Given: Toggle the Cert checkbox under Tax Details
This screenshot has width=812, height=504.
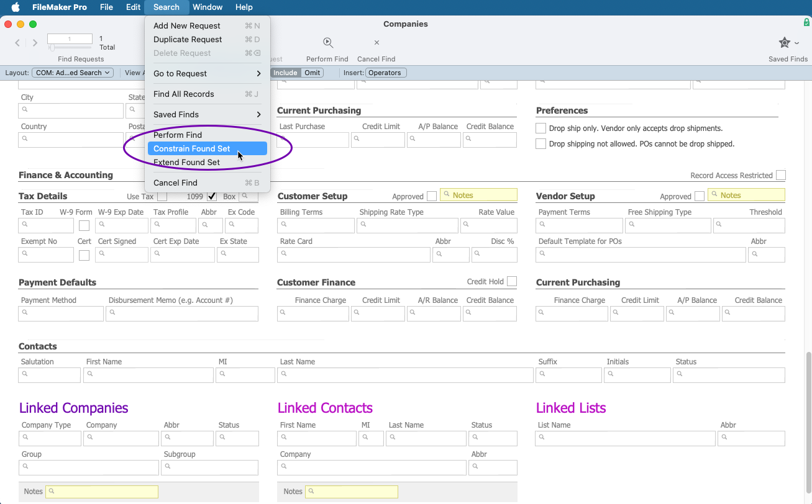Looking at the screenshot, I should [84, 255].
